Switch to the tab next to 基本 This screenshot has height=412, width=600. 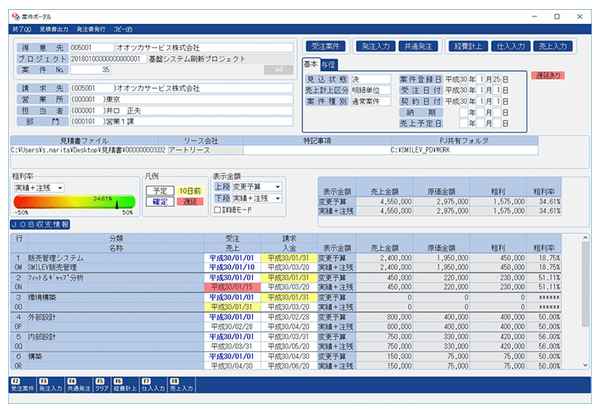pyautogui.click(x=331, y=64)
